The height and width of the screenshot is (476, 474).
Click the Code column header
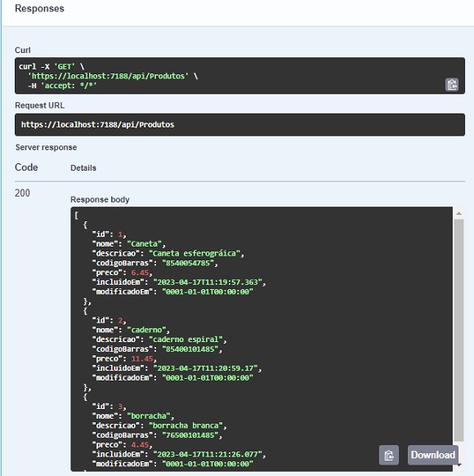point(26,167)
